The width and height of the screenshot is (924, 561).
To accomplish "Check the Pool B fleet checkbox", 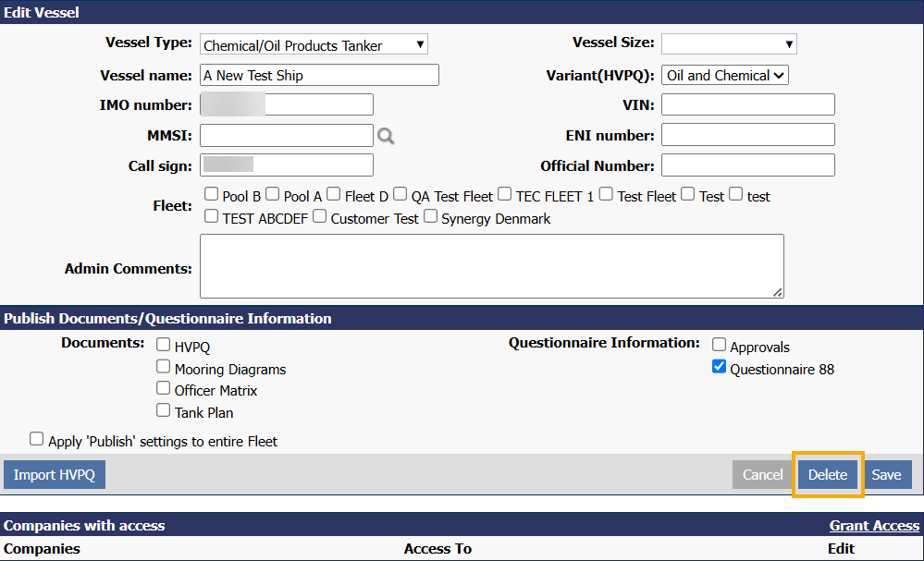I will coord(211,195).
